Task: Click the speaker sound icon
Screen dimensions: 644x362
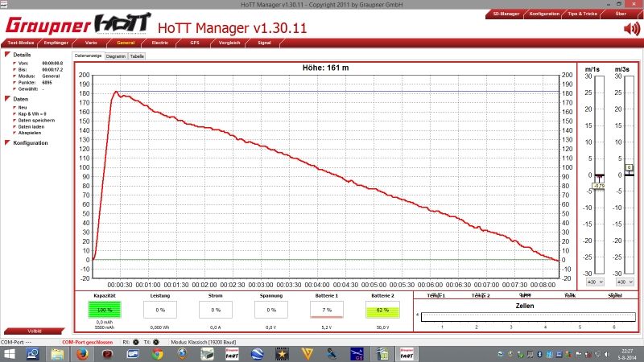Action: pos(631,29)
